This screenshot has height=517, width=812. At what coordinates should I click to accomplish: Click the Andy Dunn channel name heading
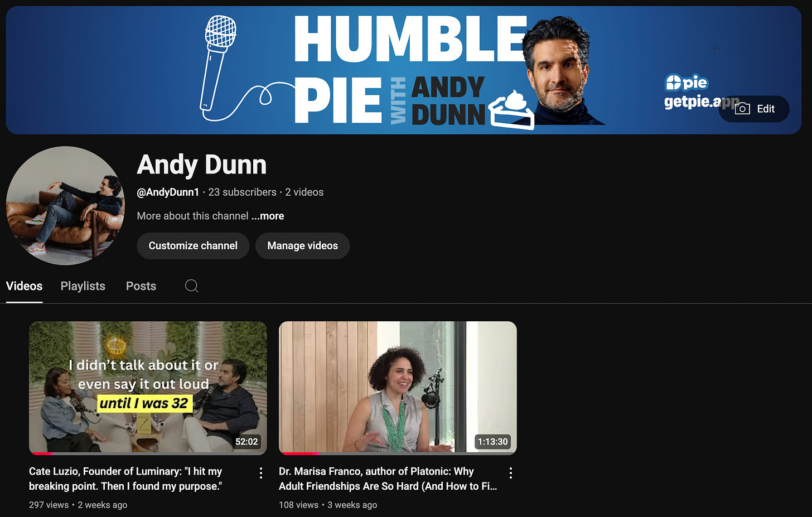pyautogui.click(x=202, y=165)
